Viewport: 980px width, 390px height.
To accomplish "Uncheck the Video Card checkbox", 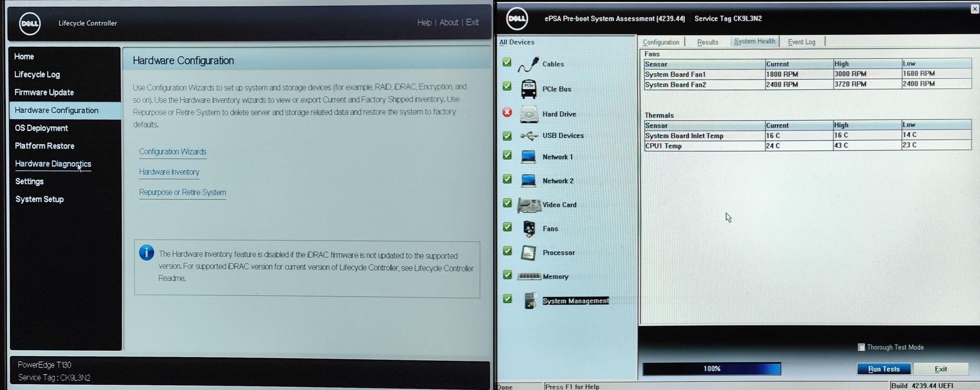I will (x=507, y=203).
